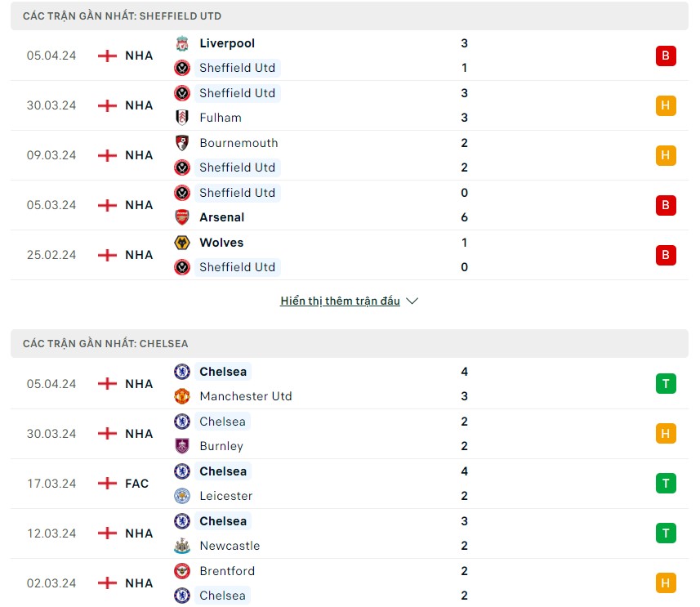
Task: Open the Arsenal team name link
Action: (x=222, y=217)
